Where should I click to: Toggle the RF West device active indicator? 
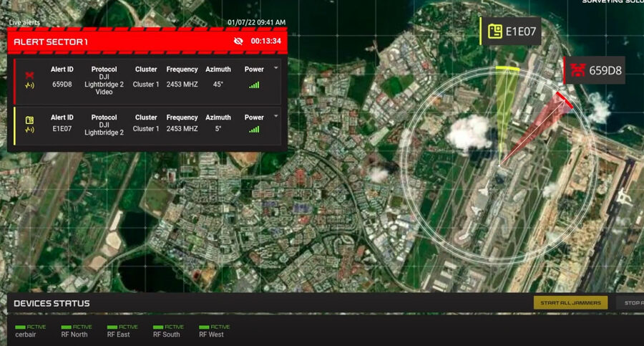pyautogui.click(x=214, y=327)
